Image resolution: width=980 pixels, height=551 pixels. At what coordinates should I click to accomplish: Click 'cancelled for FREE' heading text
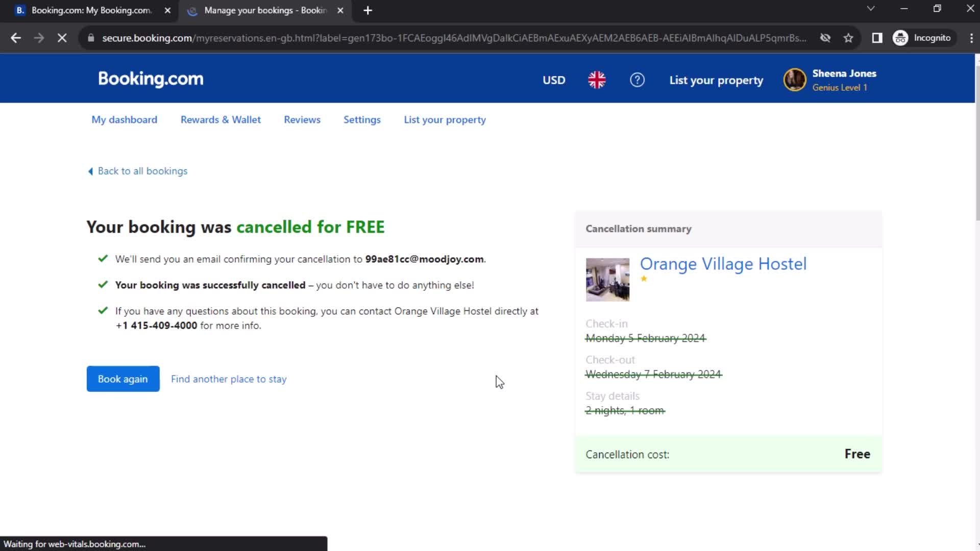(310, 227)
